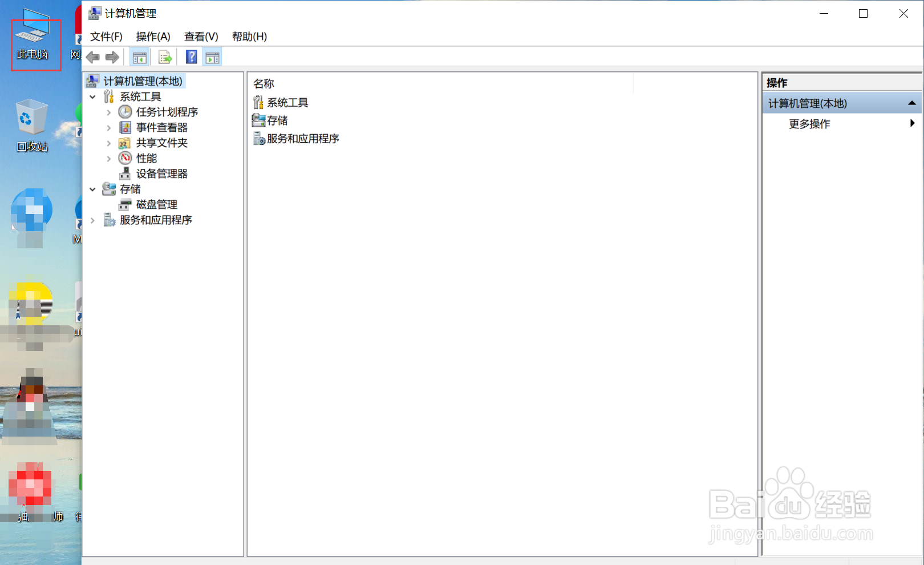
Task: Select Performance gauge icon in tree
Action: pyautogui.click(x=125, y=158)
